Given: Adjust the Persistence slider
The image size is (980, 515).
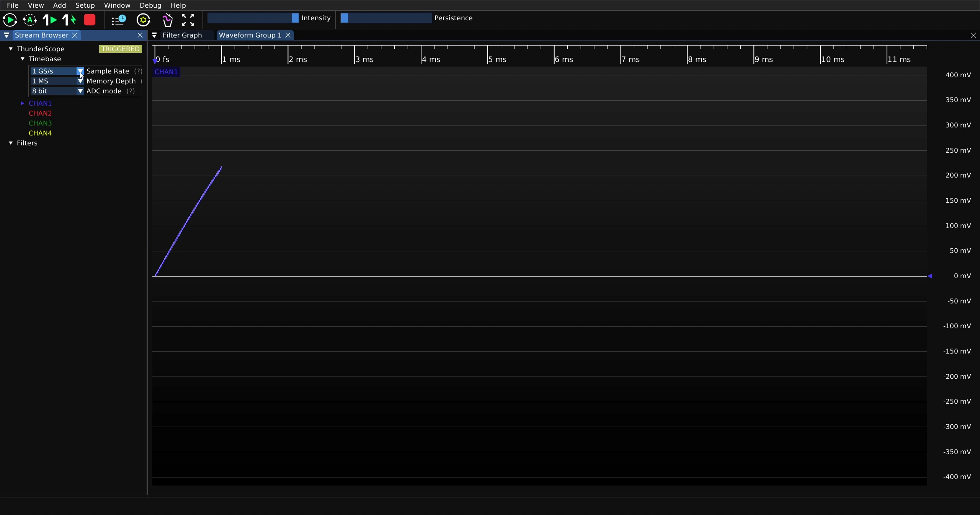Looking at the screenshot, I should tap(386, 18).
